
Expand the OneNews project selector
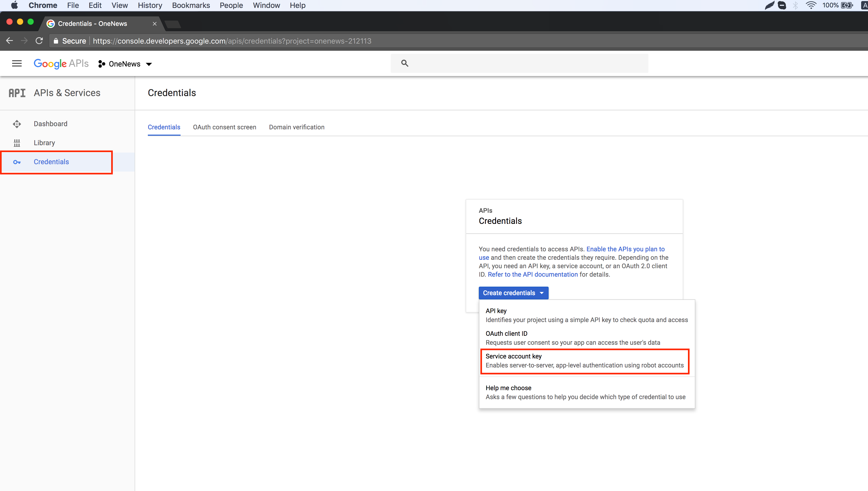pos(125,64)
